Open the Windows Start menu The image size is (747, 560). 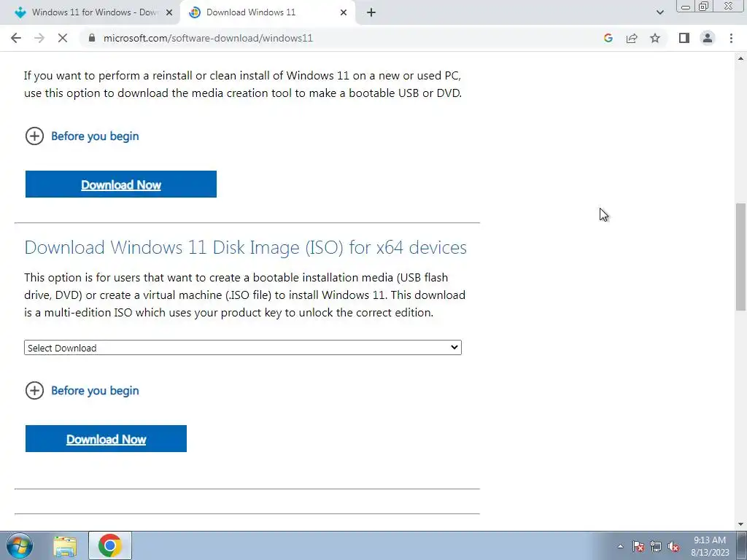[20, 545]
